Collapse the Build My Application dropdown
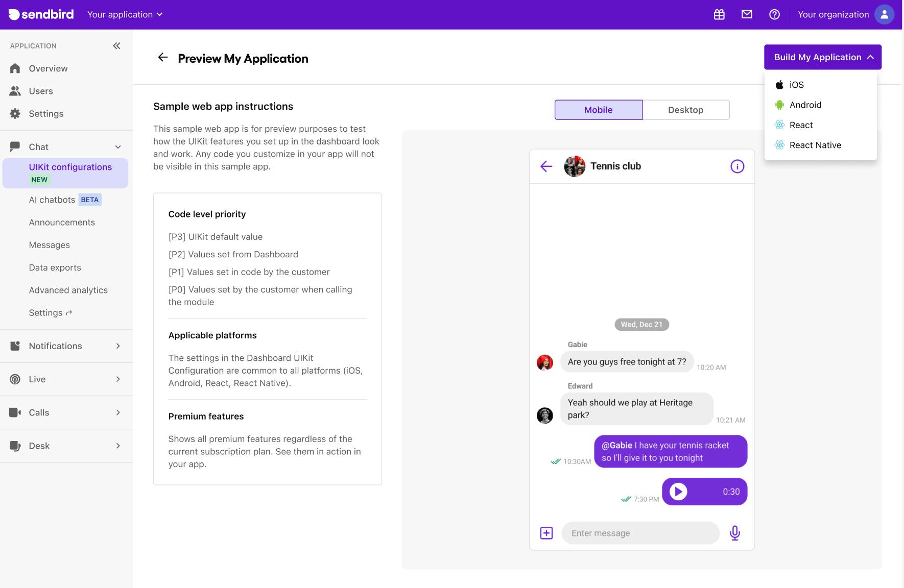 [x=822, y=57]
